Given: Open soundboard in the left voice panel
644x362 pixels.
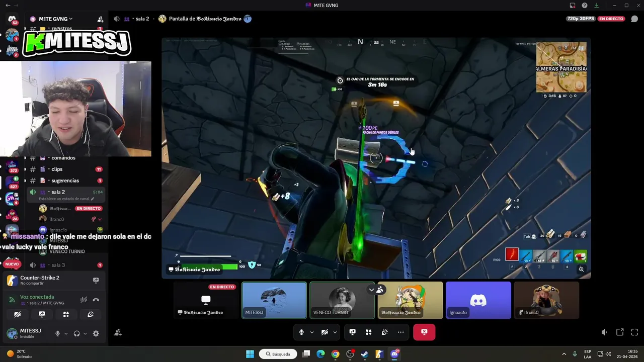Looking at the screenshot, I should click(x=91, y=314).
